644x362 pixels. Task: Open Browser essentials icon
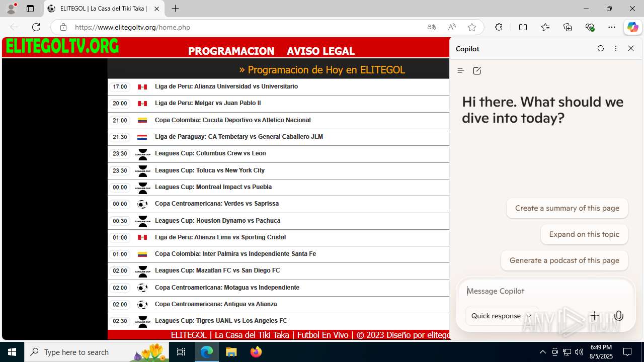[x=590, y=27]
